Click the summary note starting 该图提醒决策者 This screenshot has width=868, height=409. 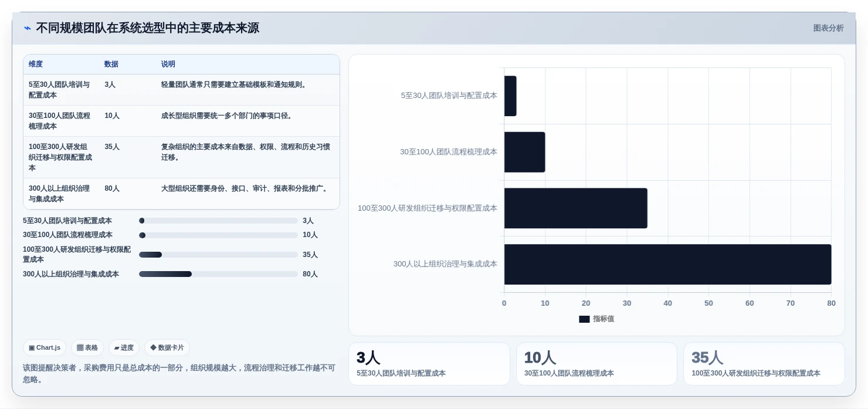pos(179,374)
